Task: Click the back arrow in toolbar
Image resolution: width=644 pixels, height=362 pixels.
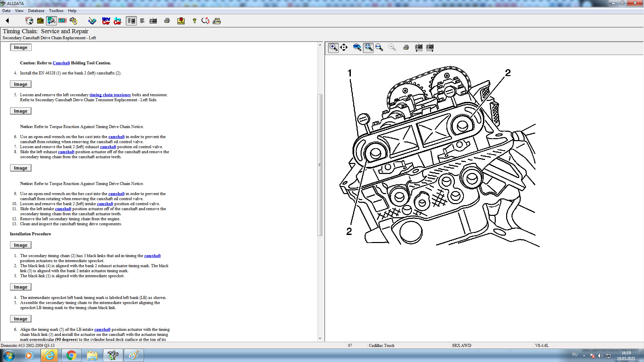Action: tap(7, 21)
